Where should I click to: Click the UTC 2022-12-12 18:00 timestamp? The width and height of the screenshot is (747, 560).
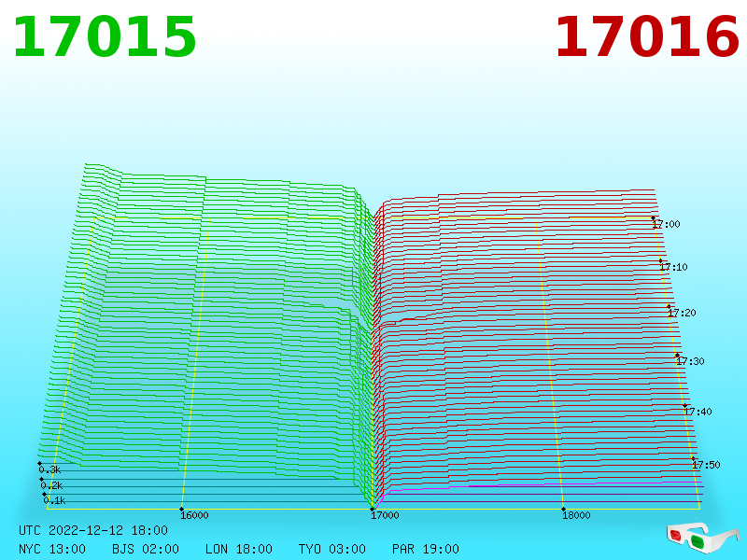[x=93, y=530]
